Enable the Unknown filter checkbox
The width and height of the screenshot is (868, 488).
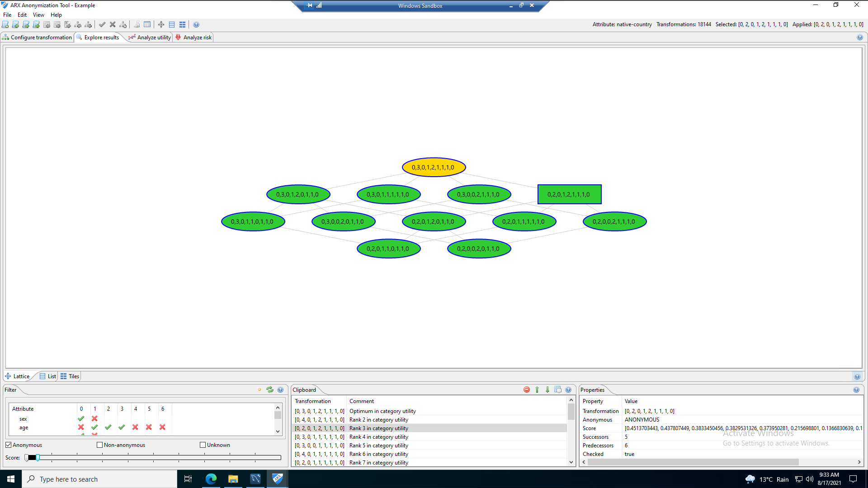click(203, 445)
